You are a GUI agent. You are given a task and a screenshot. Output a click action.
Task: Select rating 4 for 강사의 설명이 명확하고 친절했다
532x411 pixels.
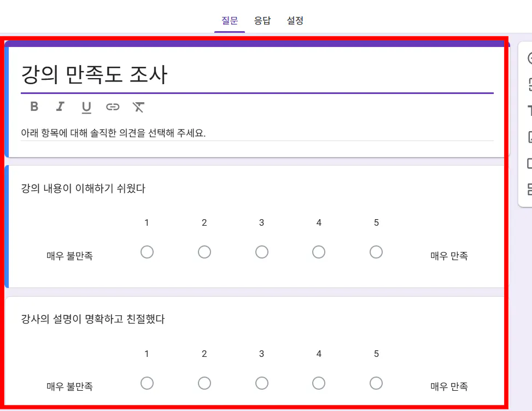(x=319, y=383)
